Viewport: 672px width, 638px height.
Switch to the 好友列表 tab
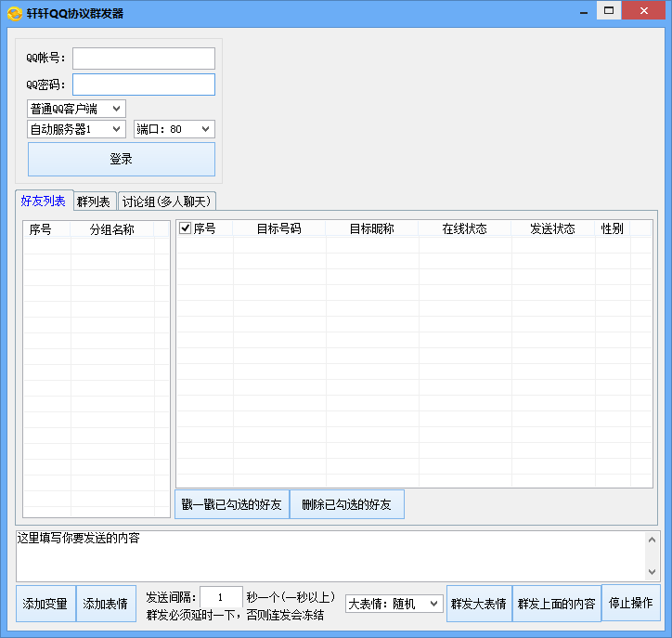pyautogui.click(x=44, y=201)
